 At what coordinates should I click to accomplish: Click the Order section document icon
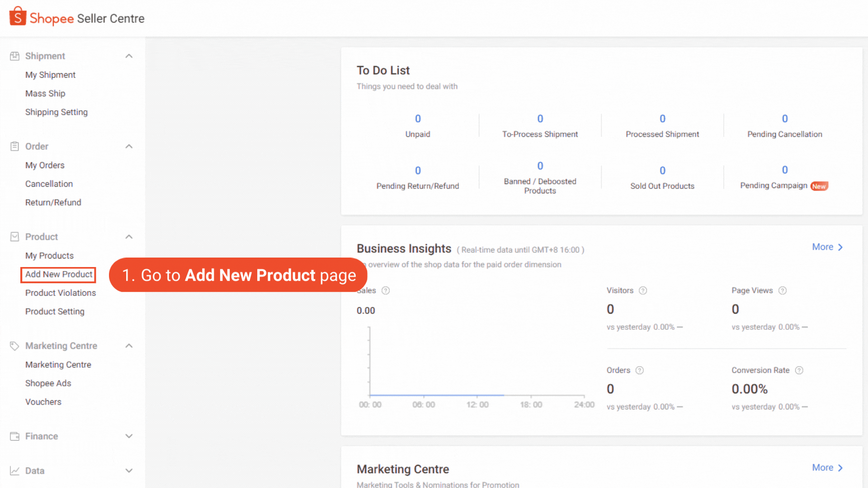14,146
